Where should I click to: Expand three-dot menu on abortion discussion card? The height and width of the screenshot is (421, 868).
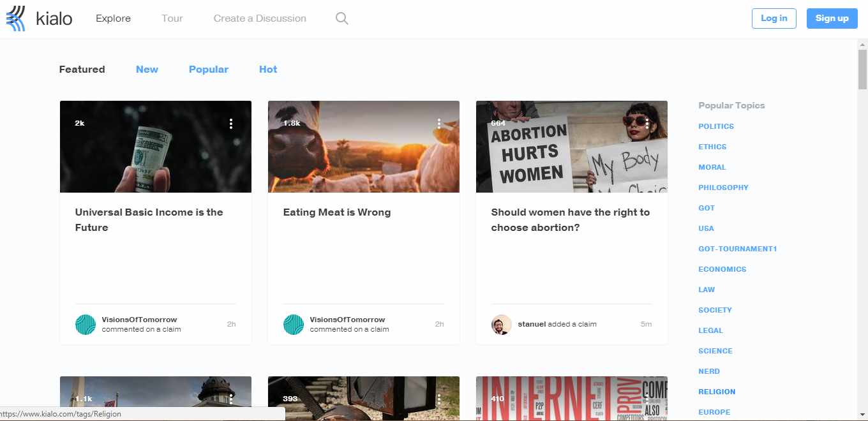[647, 124]
